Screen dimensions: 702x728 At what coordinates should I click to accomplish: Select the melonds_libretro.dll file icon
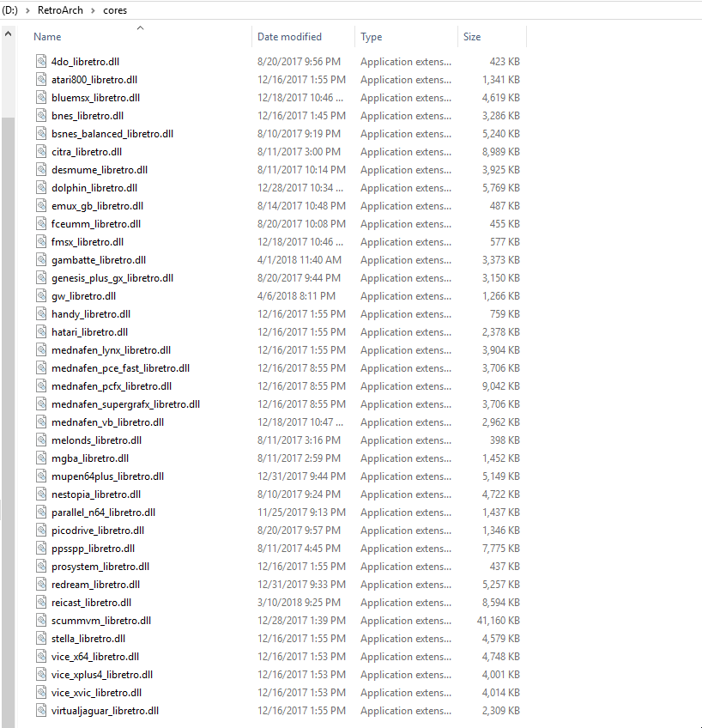[x=41, y=440]
